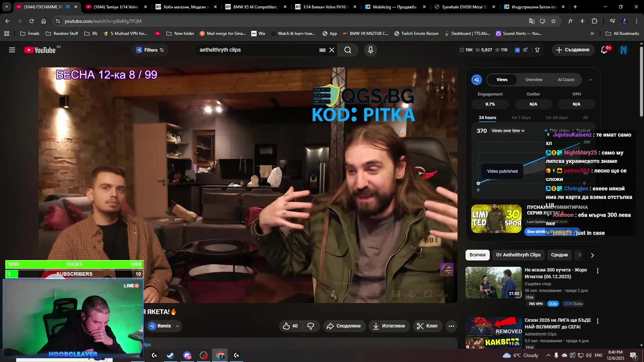Screen dimensions: 644x362
Task: Open media controls icon in browser toolbar
Action: [612, 21]
